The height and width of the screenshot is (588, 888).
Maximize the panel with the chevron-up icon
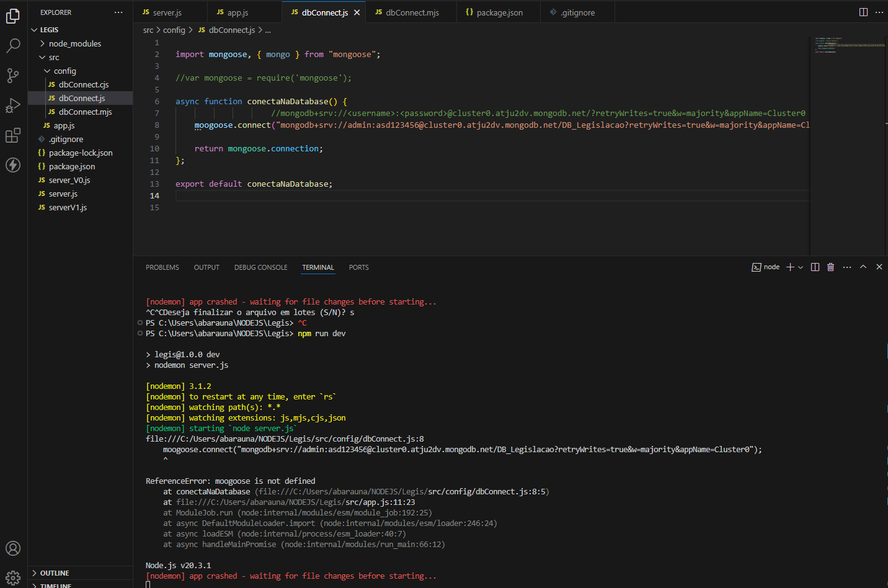(x=863, y=267)
